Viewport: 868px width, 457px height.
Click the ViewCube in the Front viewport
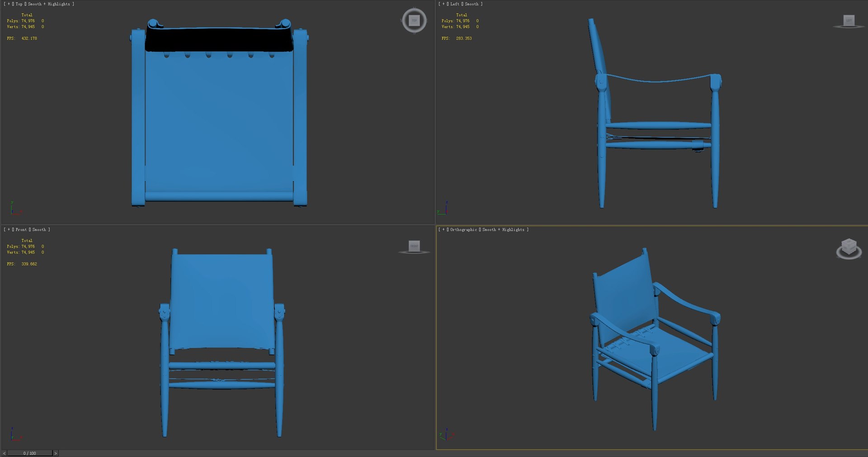click(x=414, y=247)
